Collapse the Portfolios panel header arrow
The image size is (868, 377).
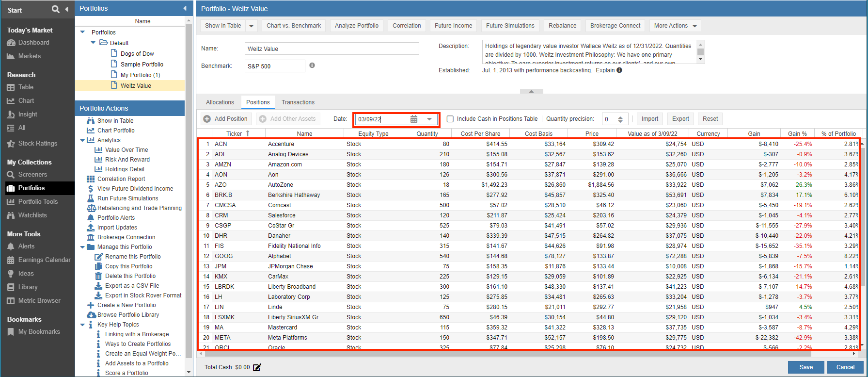pyautogui.click(x=185, y=8)
